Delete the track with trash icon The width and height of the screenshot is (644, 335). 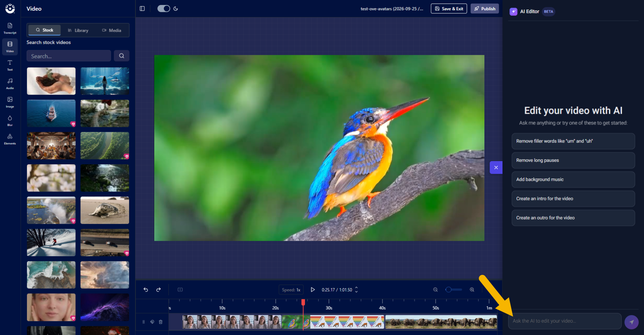click(x=161, y=322)
